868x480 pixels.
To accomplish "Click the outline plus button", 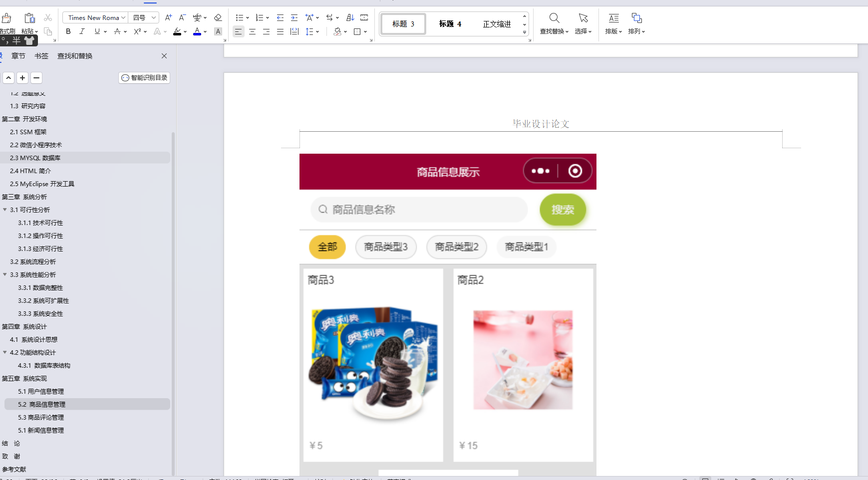I will (x=22, y=78).
